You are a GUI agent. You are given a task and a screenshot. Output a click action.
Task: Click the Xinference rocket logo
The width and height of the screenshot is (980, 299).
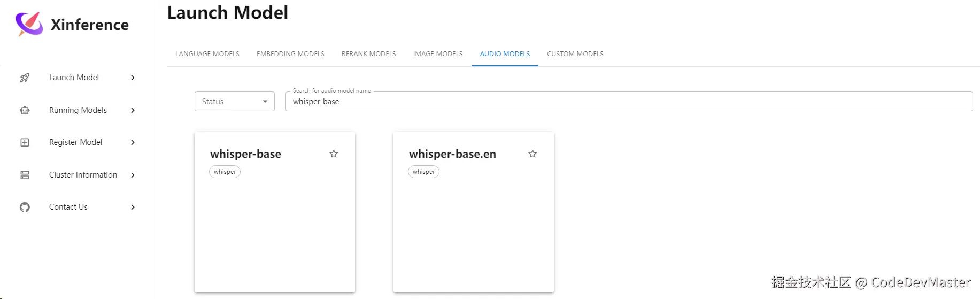pos(29,24)
